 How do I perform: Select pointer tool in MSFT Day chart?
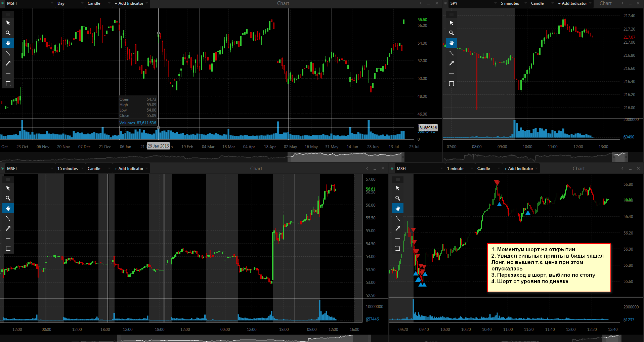click(8, 23)
